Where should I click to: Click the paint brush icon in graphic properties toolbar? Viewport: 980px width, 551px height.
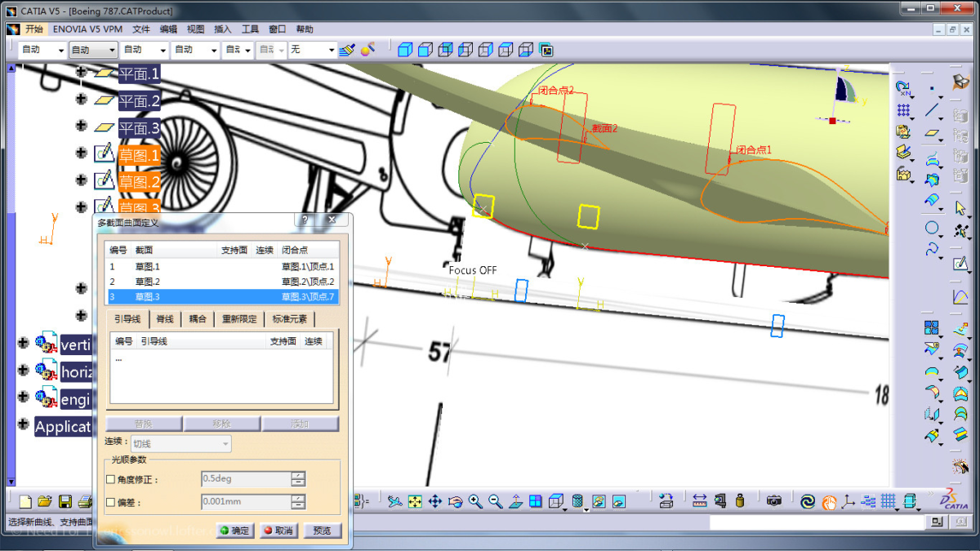tap(348, 50)
